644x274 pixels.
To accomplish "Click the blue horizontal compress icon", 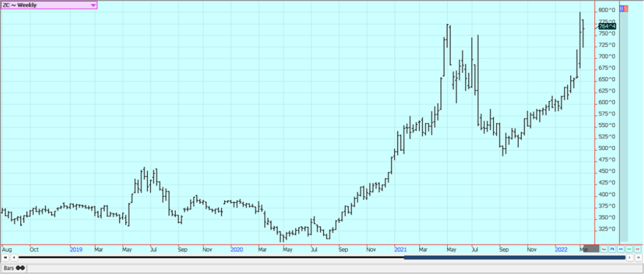I will [621, 249].
